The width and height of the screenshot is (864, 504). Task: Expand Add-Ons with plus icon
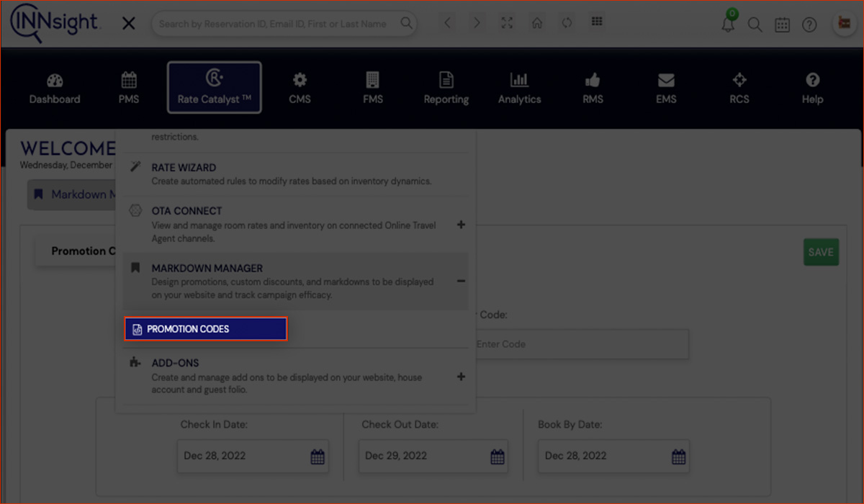461,377
